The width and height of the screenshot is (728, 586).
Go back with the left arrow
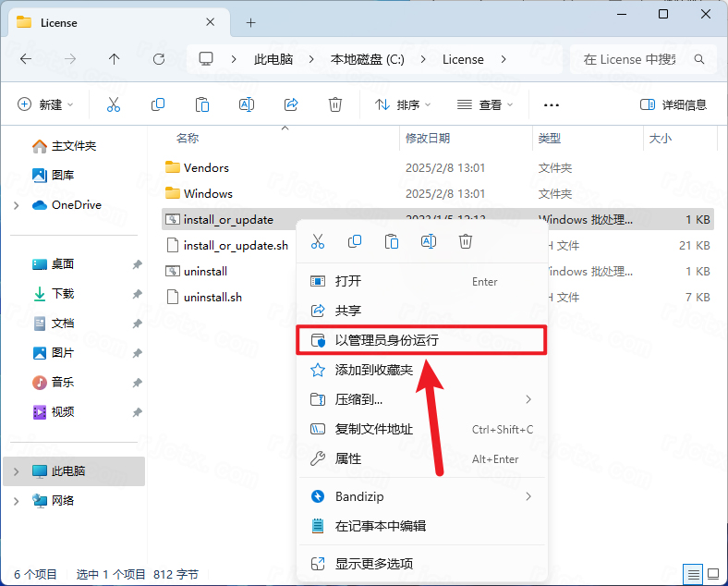point(26,59)
